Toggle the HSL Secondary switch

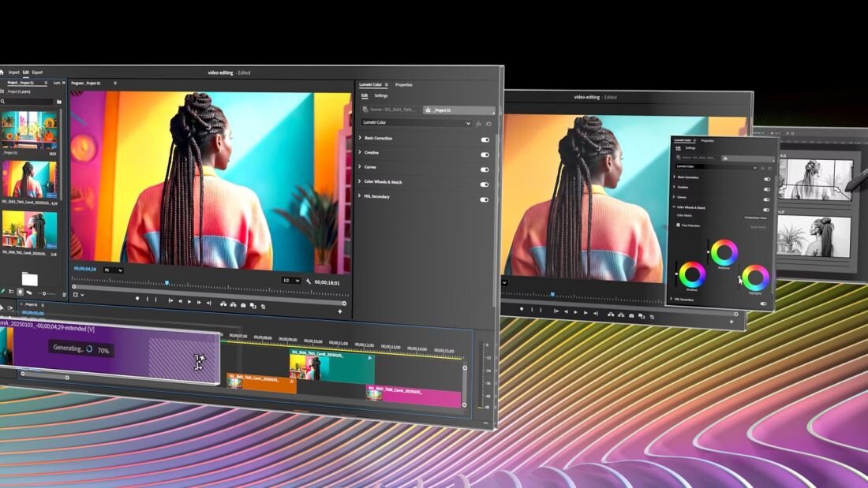pyautogui.click(x=485, y=199)
